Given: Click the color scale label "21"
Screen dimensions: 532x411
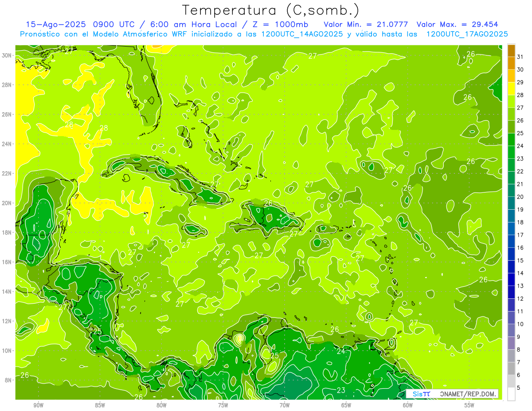Looking at the screenshot, I should 520,184.
